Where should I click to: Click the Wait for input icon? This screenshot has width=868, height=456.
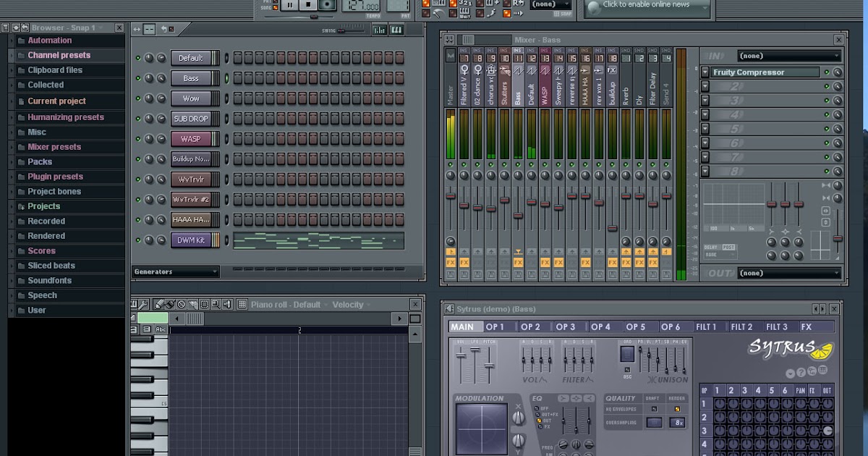coord(464,13)
